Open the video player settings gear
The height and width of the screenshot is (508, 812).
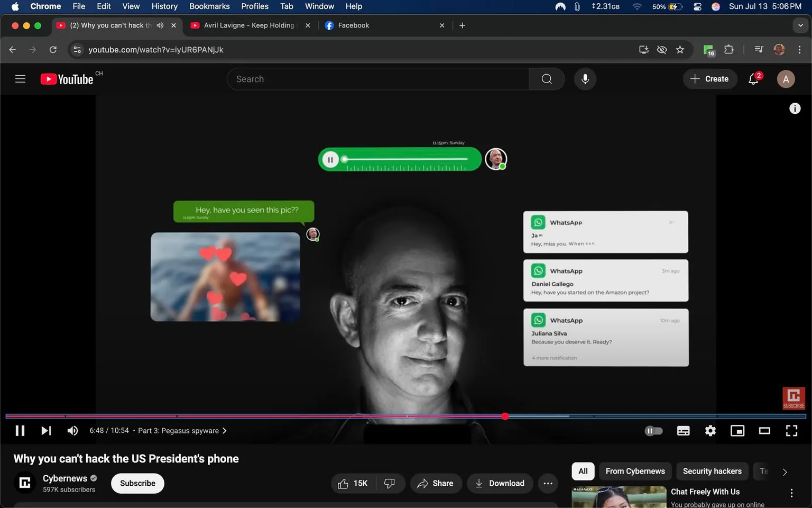tap(710, 431)
